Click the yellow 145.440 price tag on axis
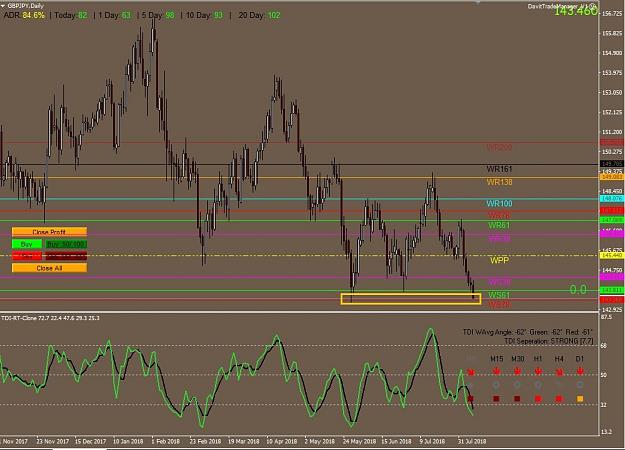Viewport: 625px width, 450px height. (x=612, y=255)
